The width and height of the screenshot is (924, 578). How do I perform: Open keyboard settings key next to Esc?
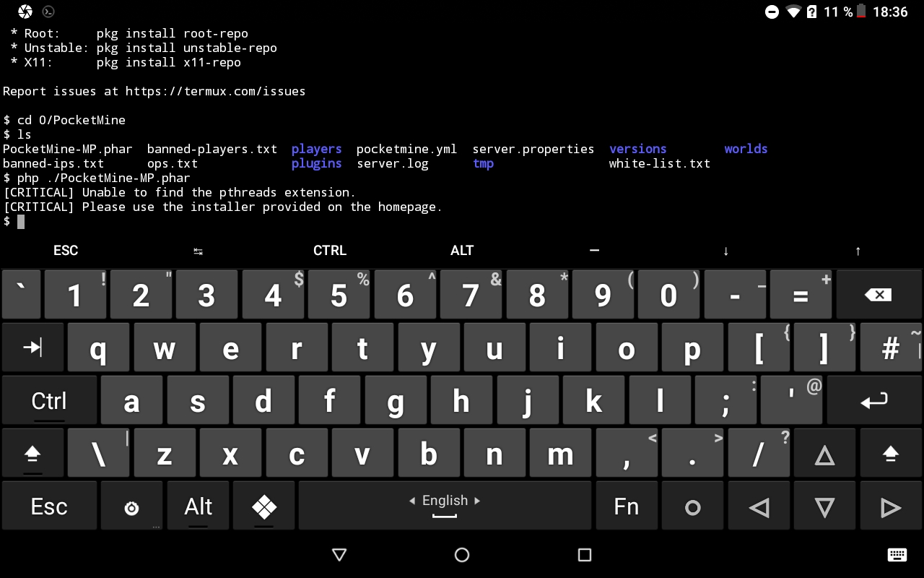coord(131,507)
